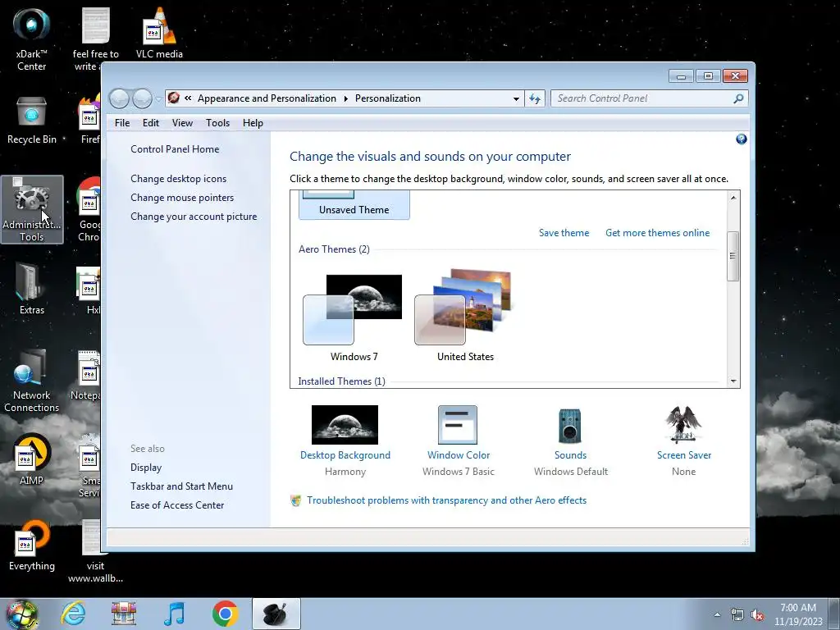Open Troubleshoot transparency and Aero effects link
The image size is (840, 630).
click(446, 500)
